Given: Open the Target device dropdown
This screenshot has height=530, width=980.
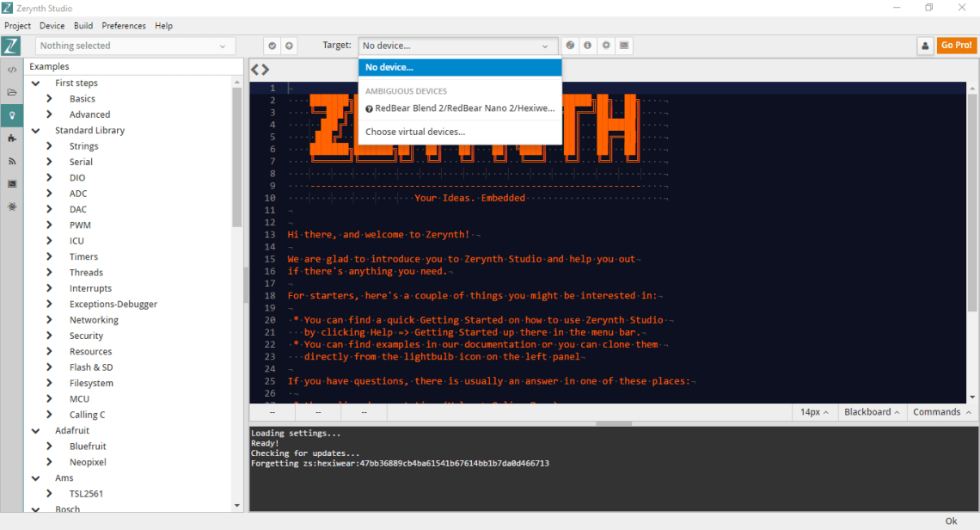Looking at the screenshot, I should tap(457, 46).
